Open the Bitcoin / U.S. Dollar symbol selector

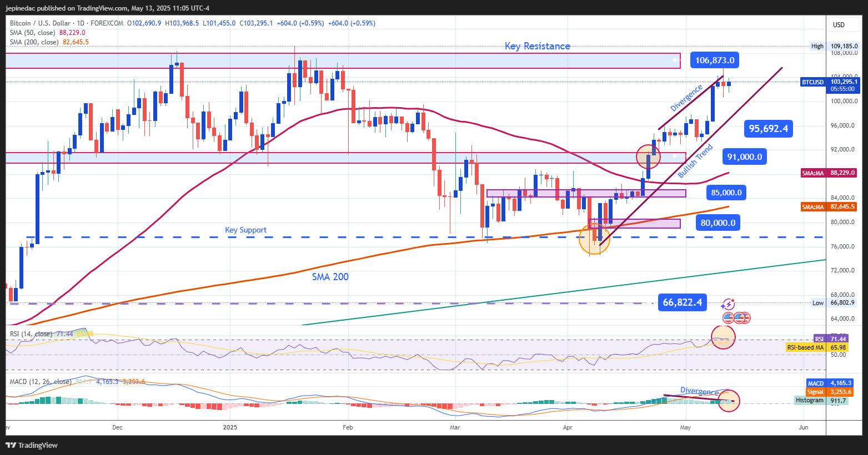(x=39, y=23)
